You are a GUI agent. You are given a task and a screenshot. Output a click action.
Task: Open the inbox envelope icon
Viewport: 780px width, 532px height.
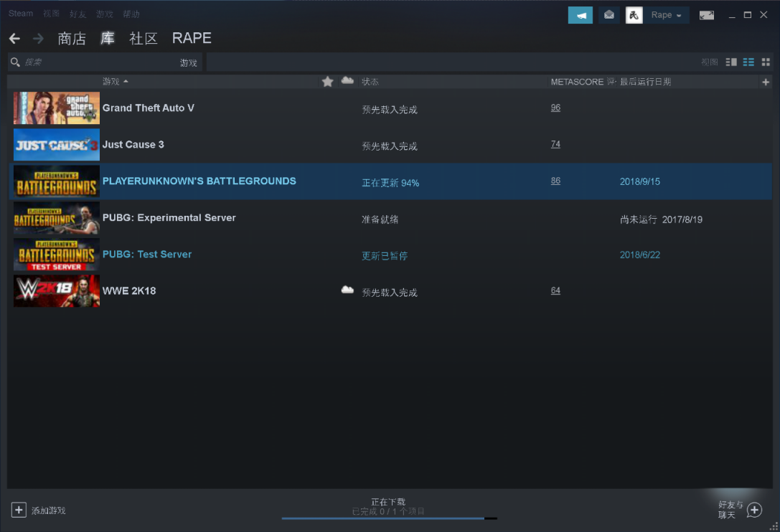pyautogui.click(x=609, y=15)
